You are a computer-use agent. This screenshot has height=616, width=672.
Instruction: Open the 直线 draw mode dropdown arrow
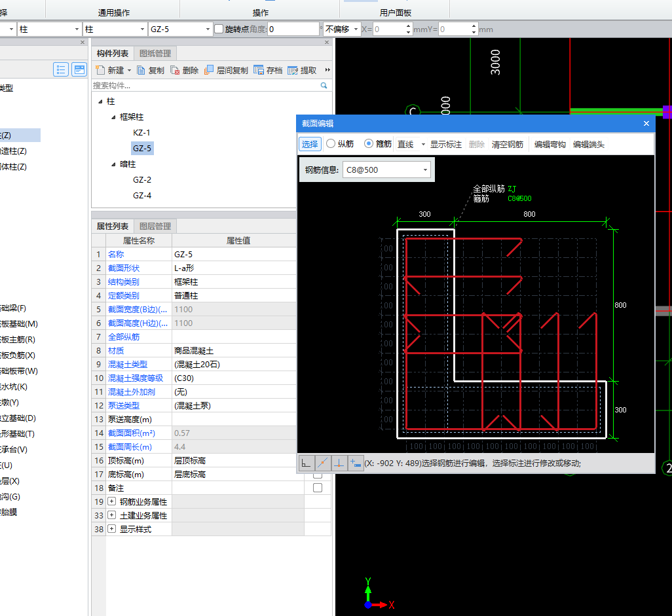coord(423,145)
